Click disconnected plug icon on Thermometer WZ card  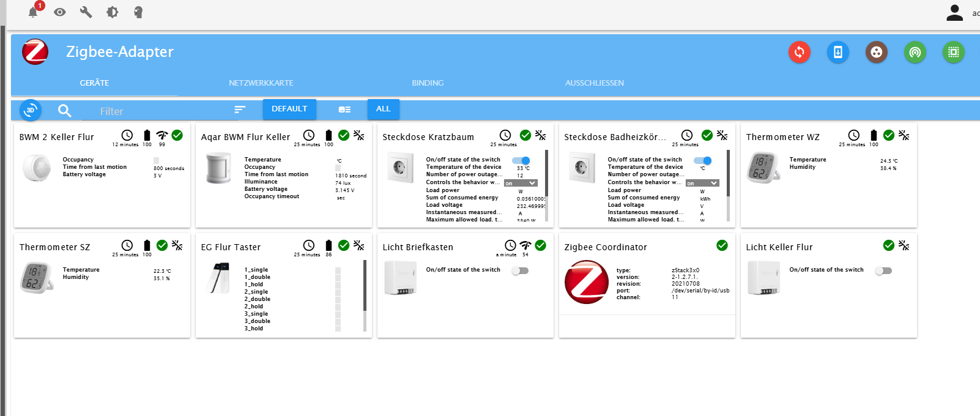pyautogui.click(x=904, y=135)
